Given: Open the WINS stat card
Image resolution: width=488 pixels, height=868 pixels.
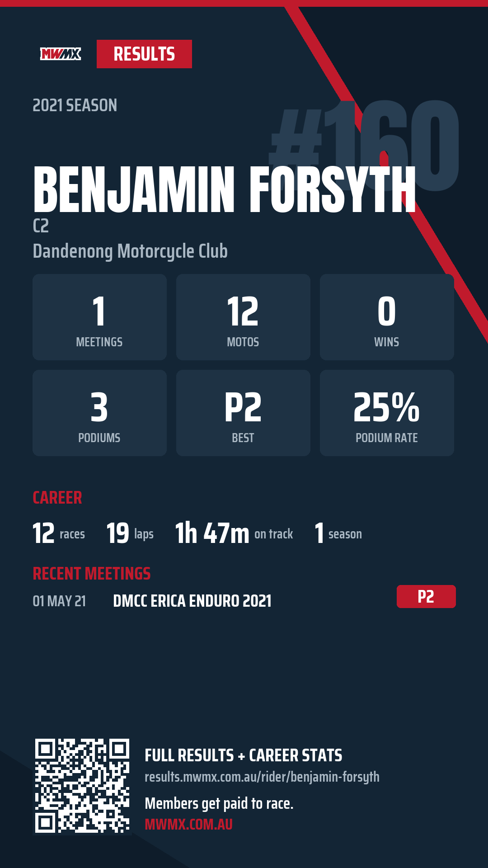Looking at the screenshot, I should tap(387, 317).
